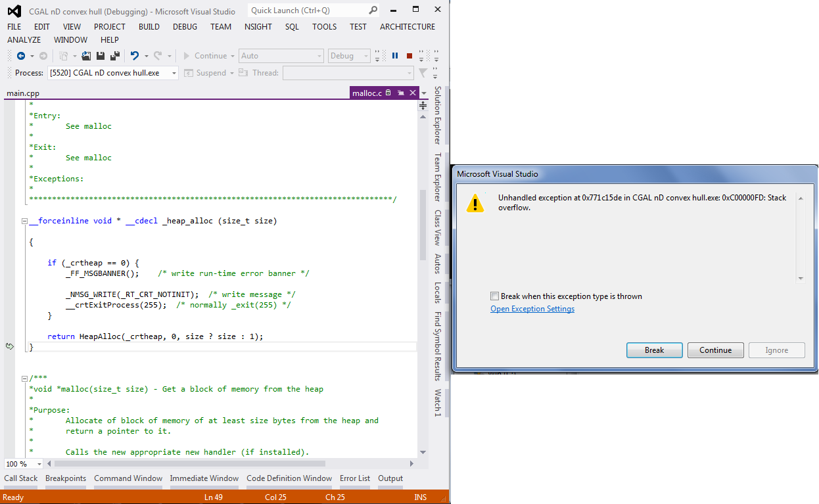819x504 pixels.
Task: Switch to the main.cpp tab
Action: 23,93
